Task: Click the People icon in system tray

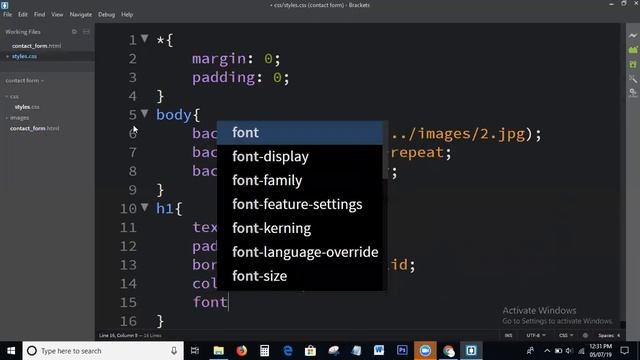Action: (x=530, y=351)
